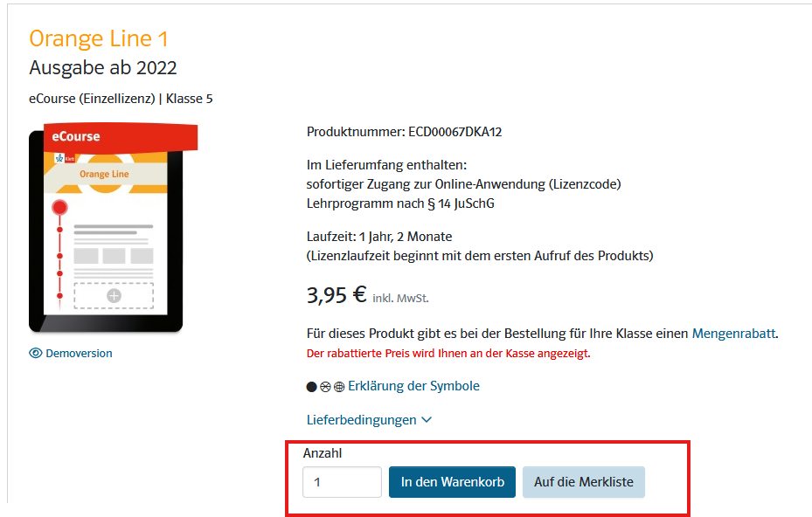Click the large red timeline dot on cover
This screenshot has height=517, width=812.
60,208
